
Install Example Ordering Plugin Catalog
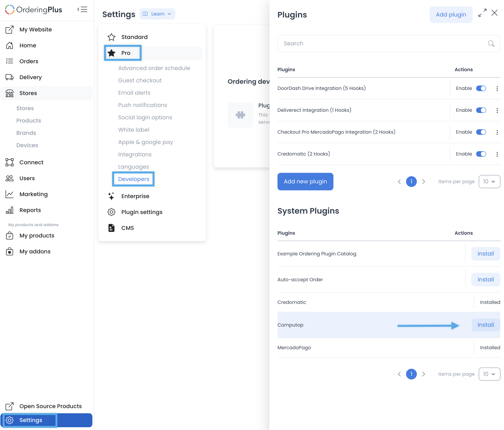[485, 254]
